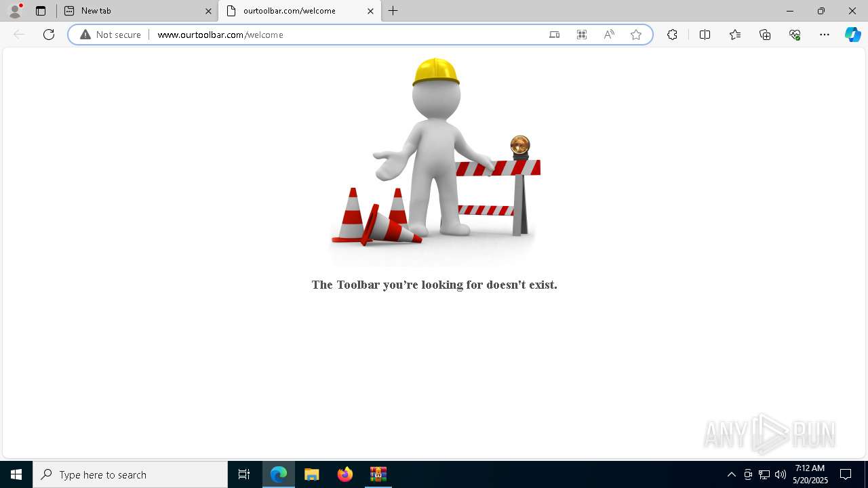Go back using the Back arrow
The width and height of the screenshot is (868, 488).
(19, 35)
